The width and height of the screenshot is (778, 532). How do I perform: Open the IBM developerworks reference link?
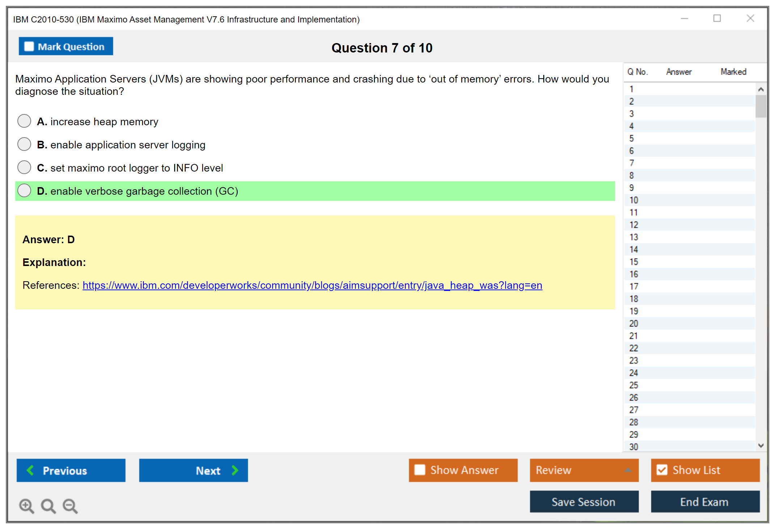tap(312, 285)
